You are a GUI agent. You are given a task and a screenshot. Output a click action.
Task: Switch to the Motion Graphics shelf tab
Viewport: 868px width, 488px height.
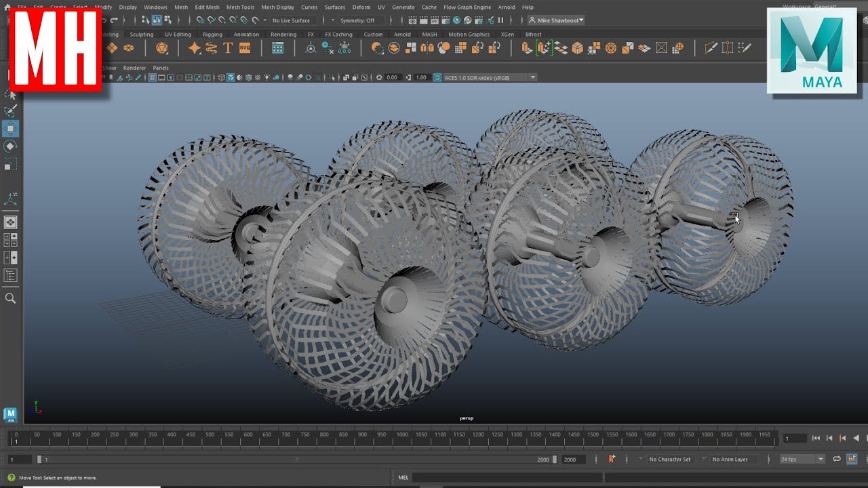click(x=469, y=35)
